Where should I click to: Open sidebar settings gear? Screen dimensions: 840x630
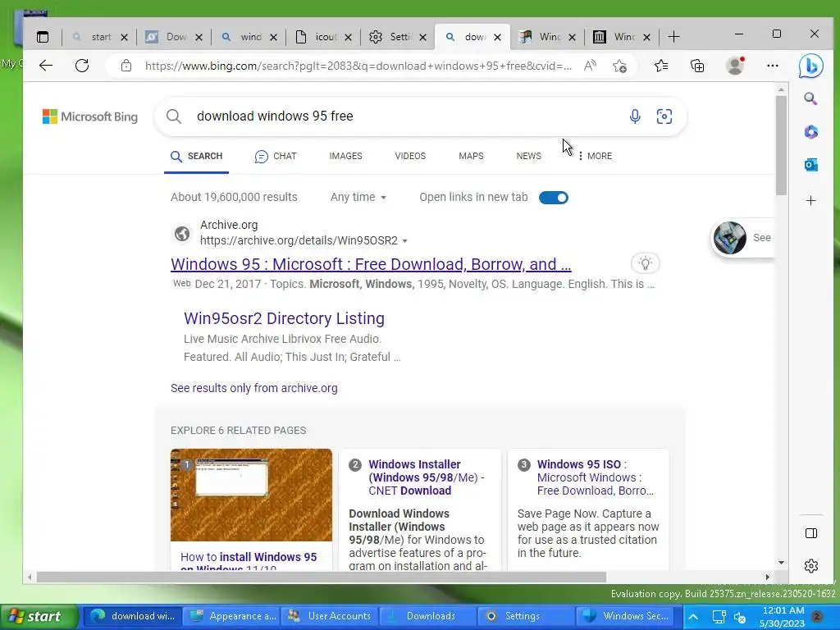point(811,566)
